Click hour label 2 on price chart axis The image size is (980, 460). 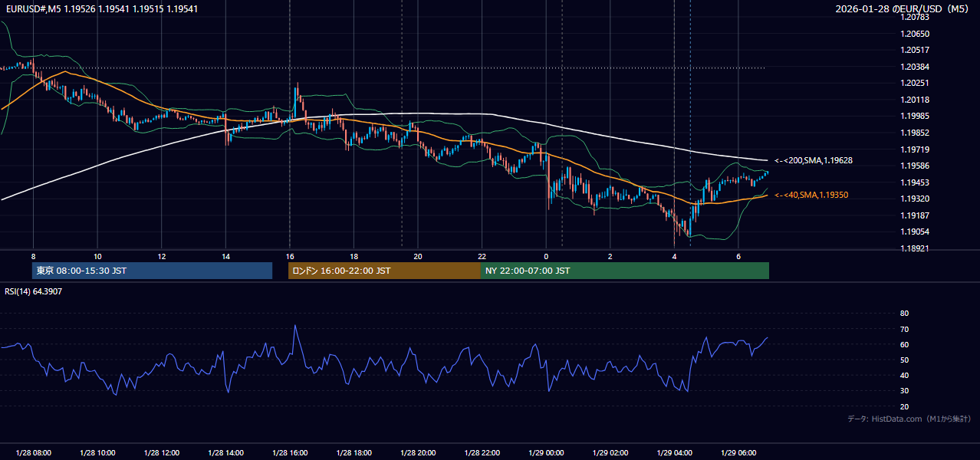point(610,256)
